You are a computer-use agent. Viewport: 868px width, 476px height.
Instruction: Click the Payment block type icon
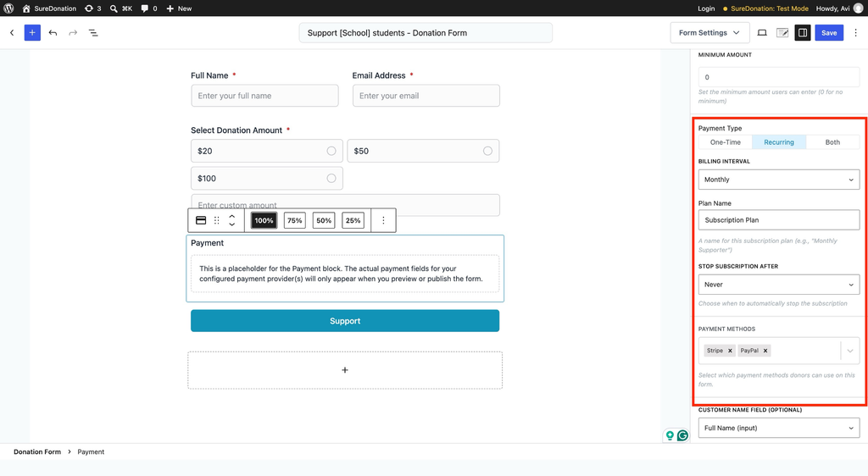[x=201, y=220]
